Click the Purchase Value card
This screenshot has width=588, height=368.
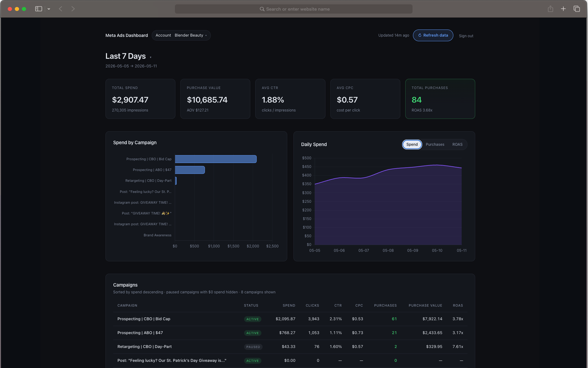click(x=215, y=99)
